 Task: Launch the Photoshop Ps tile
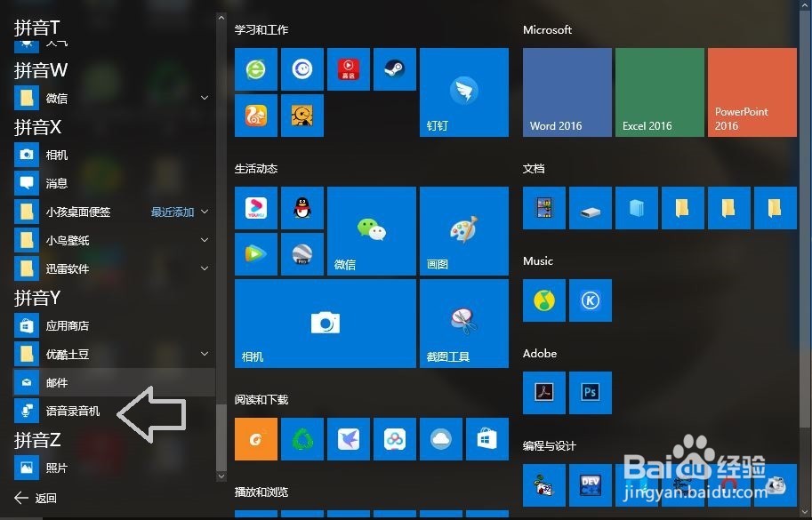click(591, 393)
